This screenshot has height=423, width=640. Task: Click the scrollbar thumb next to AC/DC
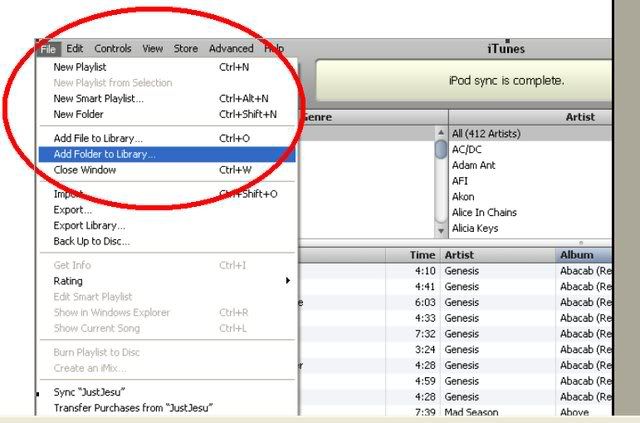click(441, 150)
